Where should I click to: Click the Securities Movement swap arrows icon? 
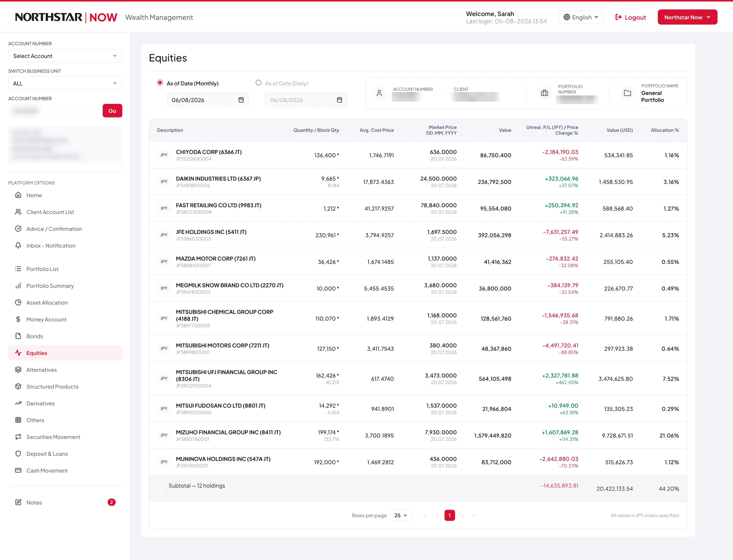pos(18,437)
